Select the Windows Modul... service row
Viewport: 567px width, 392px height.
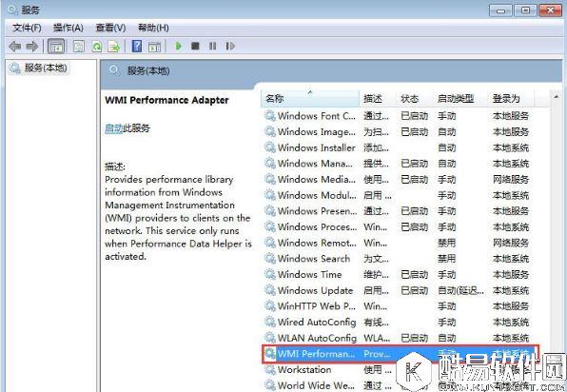pos(398,195)
